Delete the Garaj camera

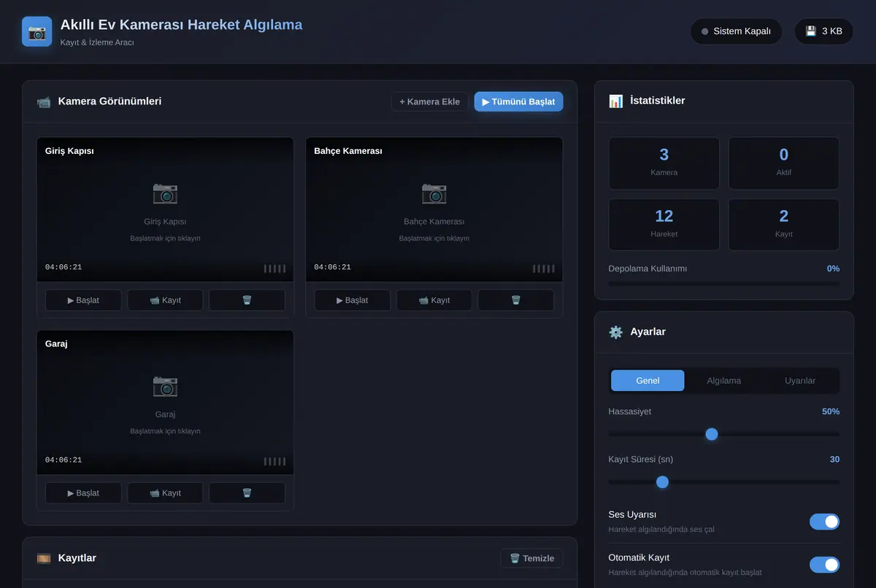247,492
